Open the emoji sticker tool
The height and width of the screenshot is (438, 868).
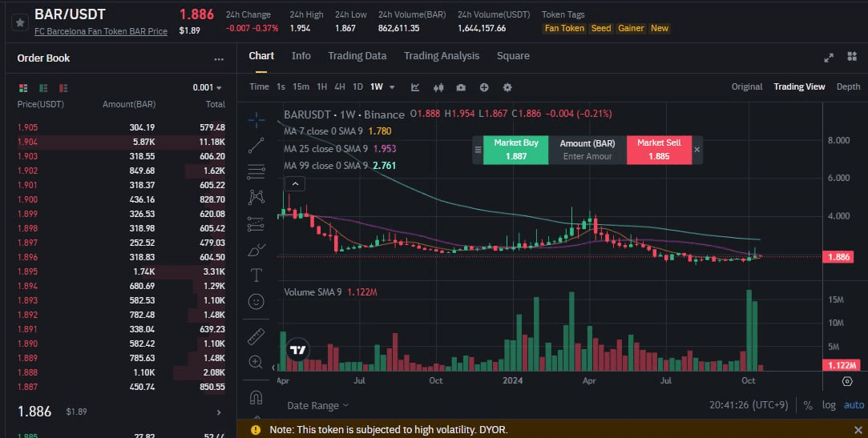[256, 301]
